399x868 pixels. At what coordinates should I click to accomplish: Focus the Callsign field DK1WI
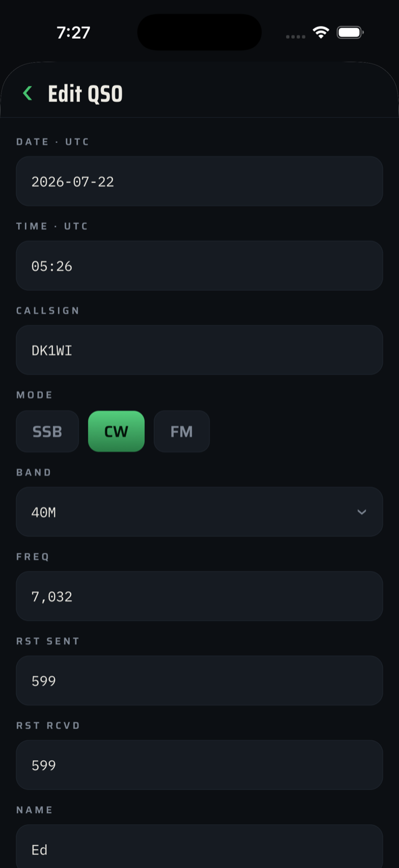pos(199,350)
